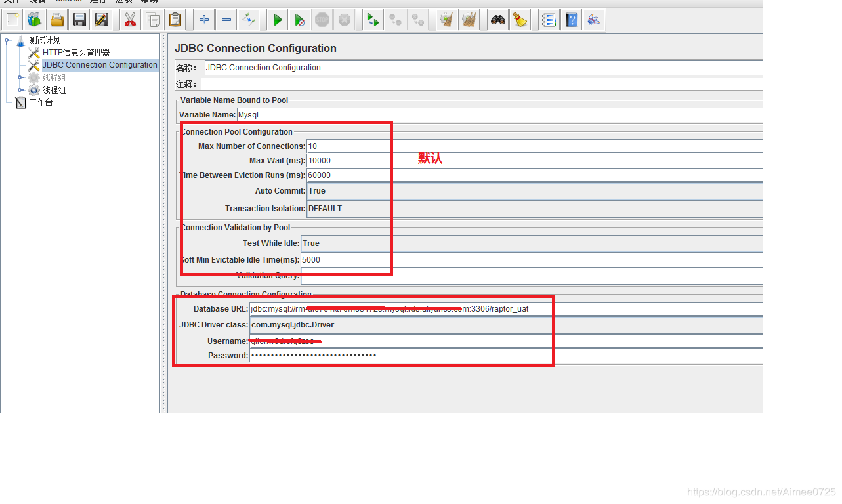
Task: Save the test plan with the floppy disk icon
Action: (x=79, y=20)
